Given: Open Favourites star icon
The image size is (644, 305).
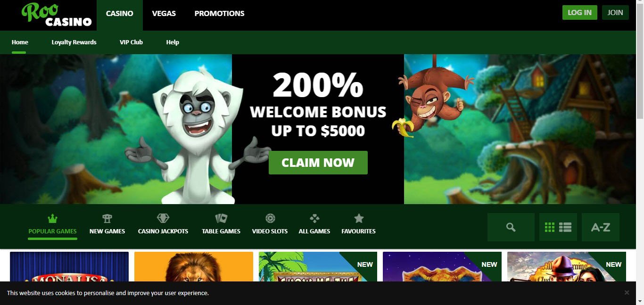Looking at the screenshot, I should pos(359,218).
